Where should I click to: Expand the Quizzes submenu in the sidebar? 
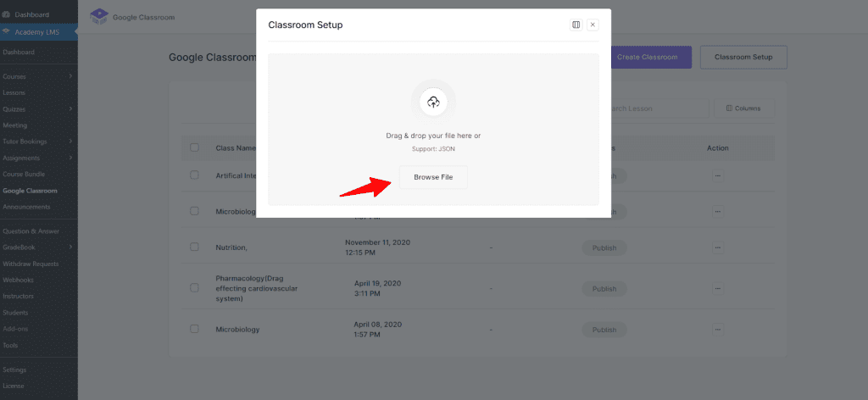coord(70,109)
